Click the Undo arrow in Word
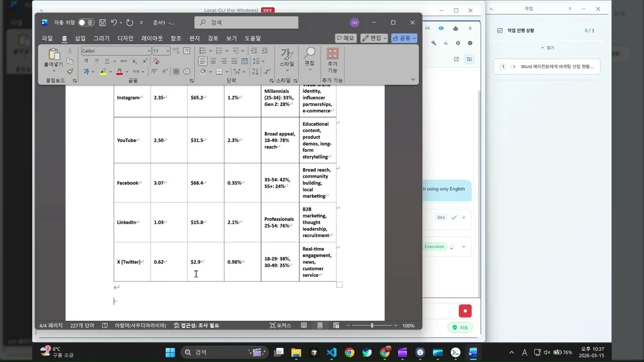Viewport: 644px width, 362px height. 114,23
